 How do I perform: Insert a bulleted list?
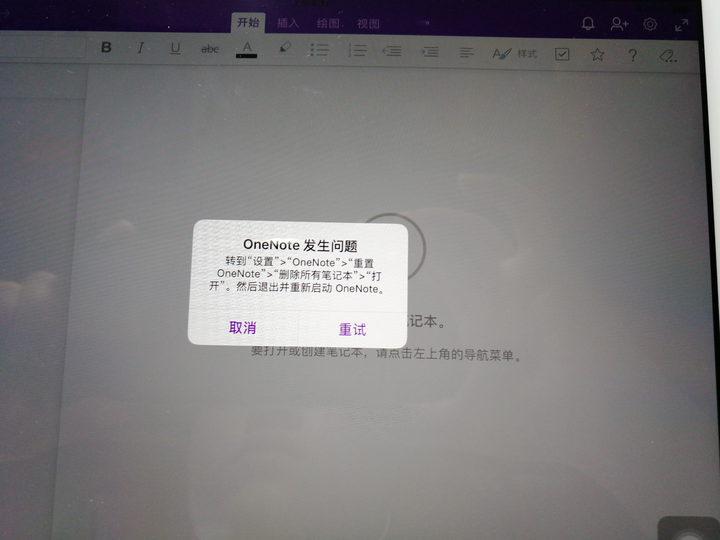click(319, 50)
